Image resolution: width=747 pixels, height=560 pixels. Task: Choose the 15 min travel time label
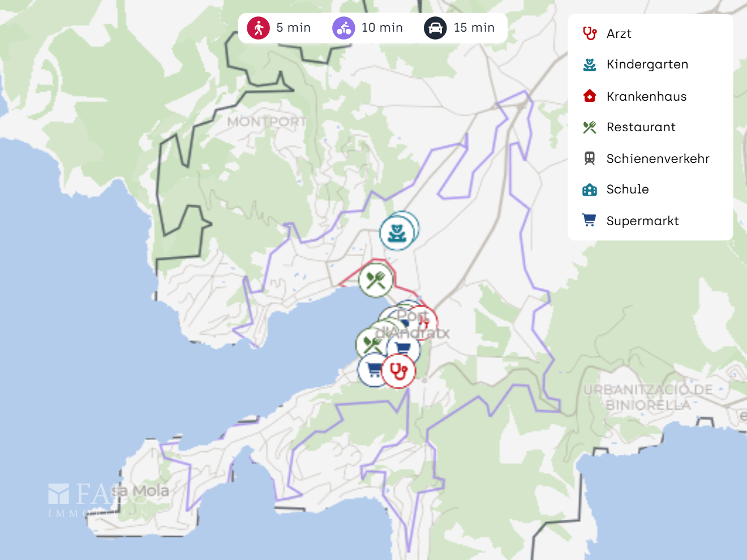click(x=474, y=28)
